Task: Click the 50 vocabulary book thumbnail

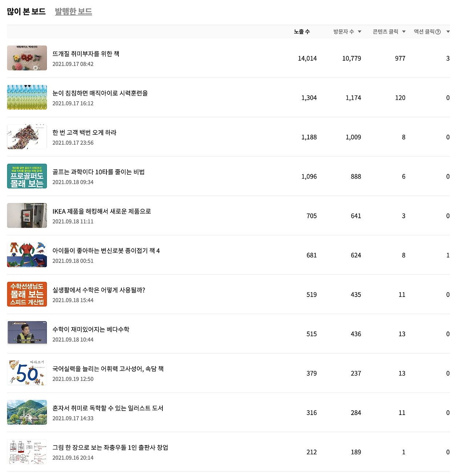Action: coord(27,373)
